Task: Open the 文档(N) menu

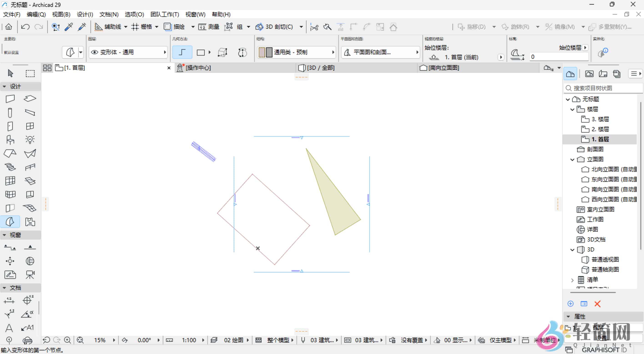Action: click(108, 14)
